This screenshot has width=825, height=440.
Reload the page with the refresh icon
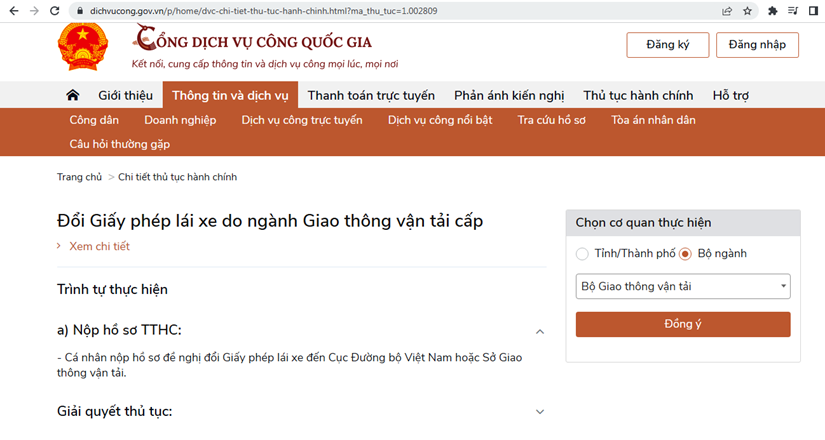[55, 11]
